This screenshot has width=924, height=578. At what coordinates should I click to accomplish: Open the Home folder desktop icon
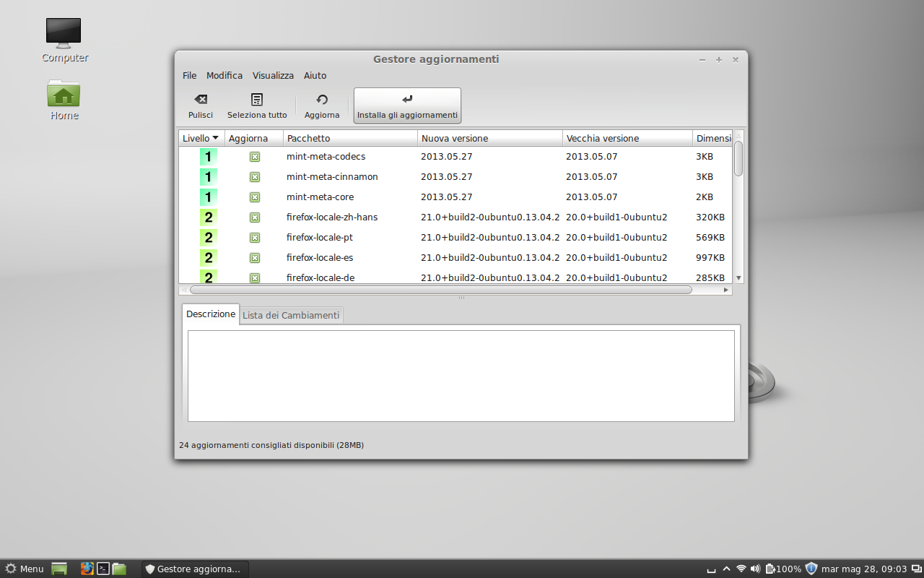64,100
